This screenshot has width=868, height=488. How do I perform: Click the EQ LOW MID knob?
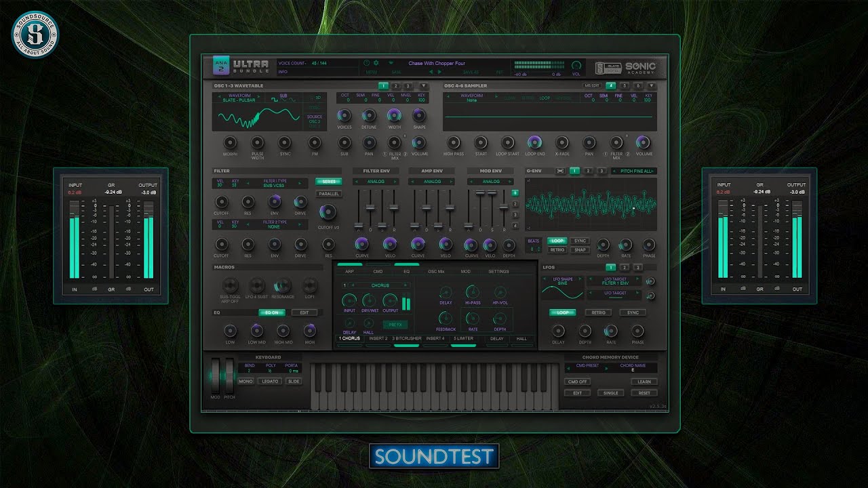[x=256, y=331]
